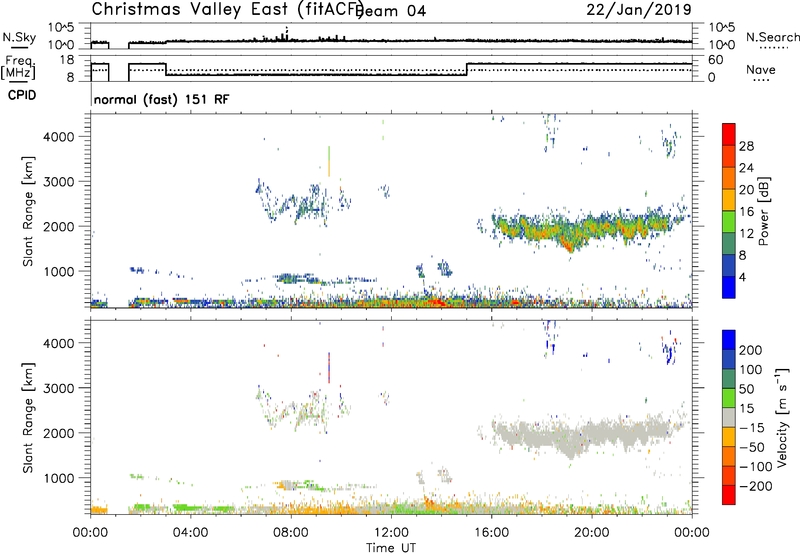Click the title 'Christmas Valley East (fitACF)'
The height and width of the screenshot is (554, 800).
[x=228, y=9]
